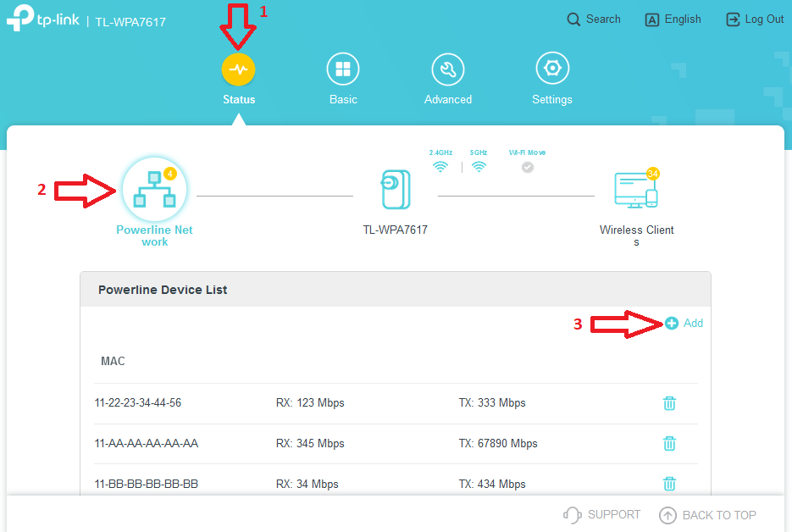Select the 2.4GHz Wi-Fi signal icon
Viewport: 792px width, 532px height.
(x=440, y=166)
